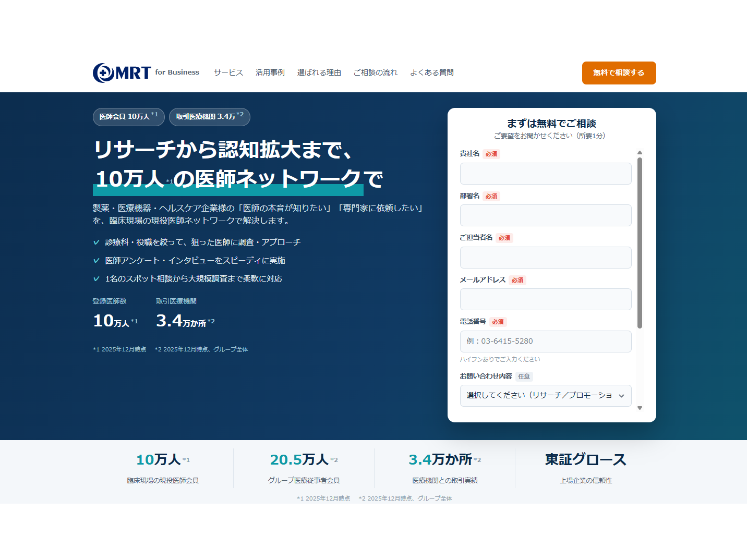Click the 医療機関との取引実績 caption
Viewport: 747px width, 560px height.
445,481
